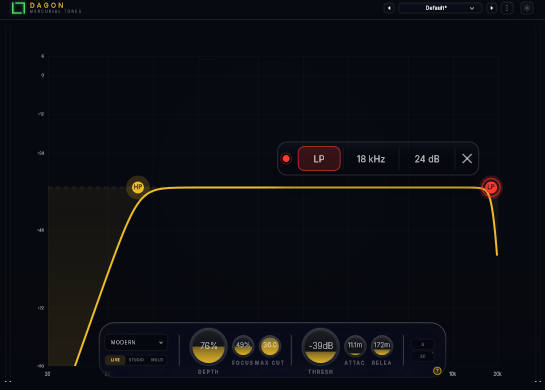Open the three-dot preset options menu

(x=507, y=8)
